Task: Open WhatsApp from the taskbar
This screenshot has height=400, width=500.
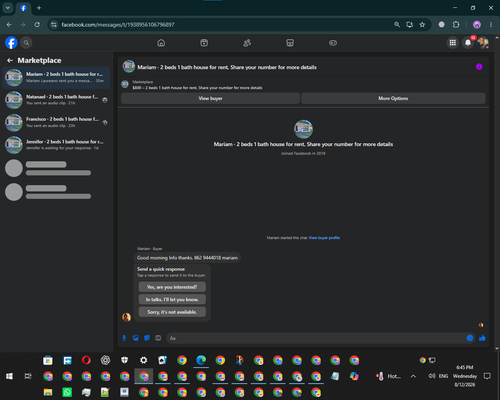Action: [x=67, y=392]
